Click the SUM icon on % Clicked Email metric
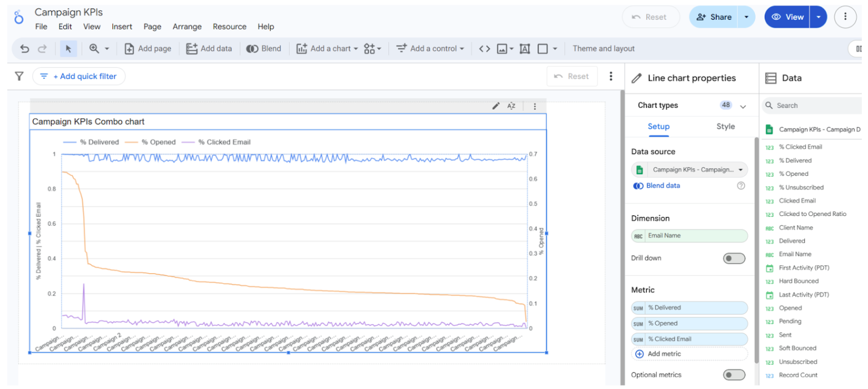The image size is (868, 389). pos(638,339)
